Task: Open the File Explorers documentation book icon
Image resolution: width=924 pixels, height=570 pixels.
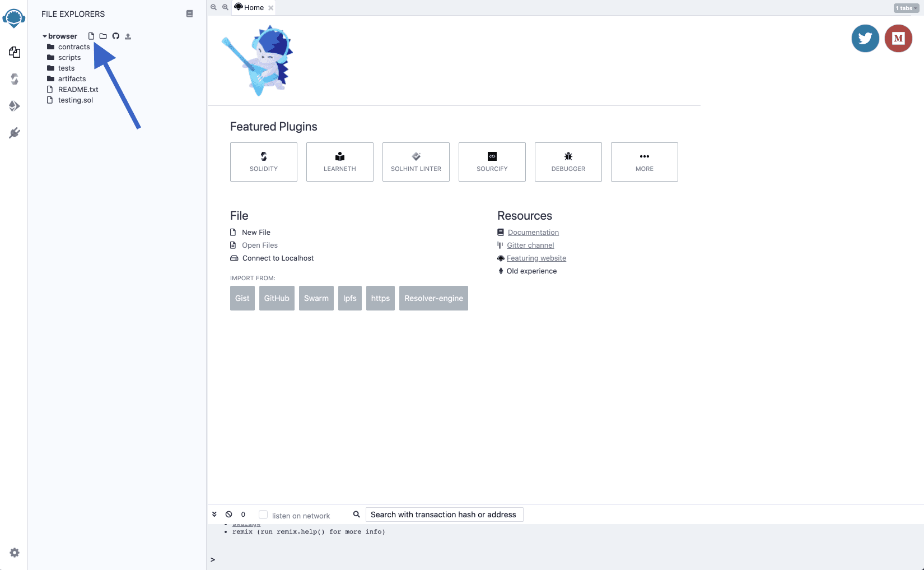Action: point(189,13)
